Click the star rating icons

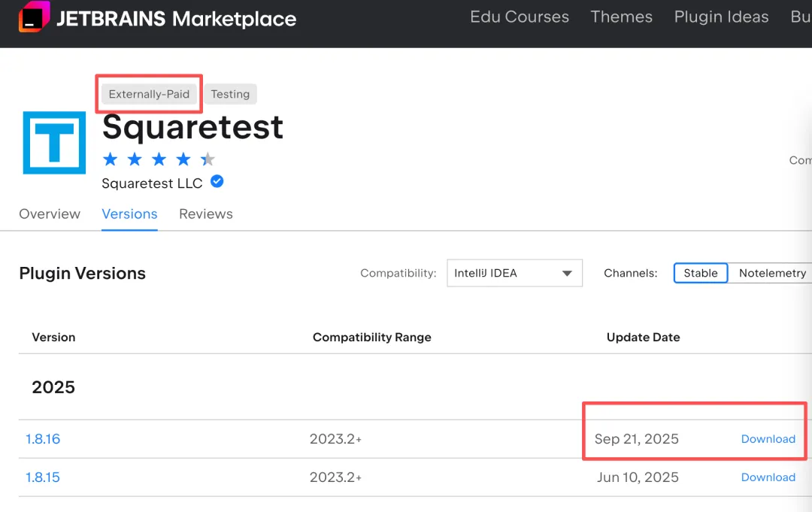point(159,159)
